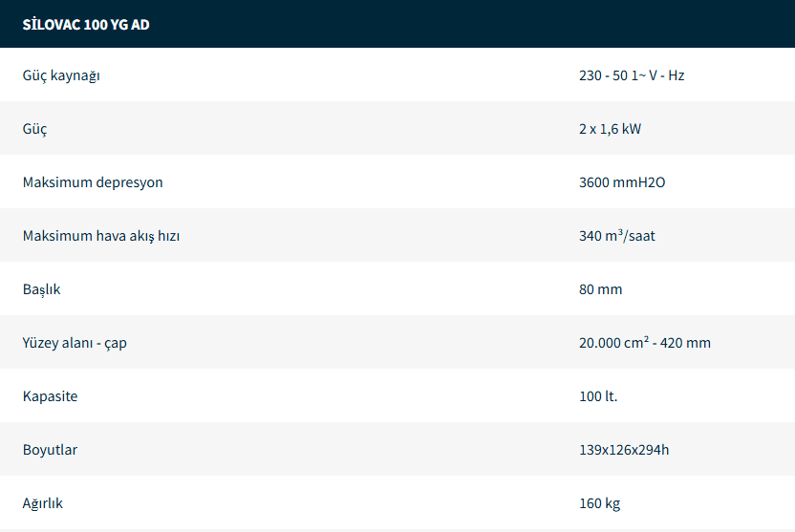Screen dimensions: 795x532
Task: Click the '100 lt.' capacity value
Action: [x=598, y=396]
